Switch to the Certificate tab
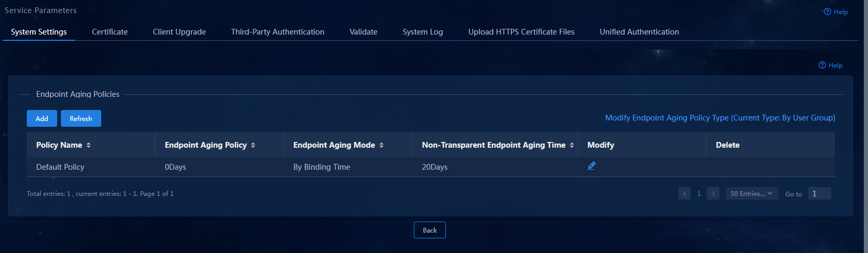The height and width of the screenshot is (253, 868). click(x=110, y=32)
